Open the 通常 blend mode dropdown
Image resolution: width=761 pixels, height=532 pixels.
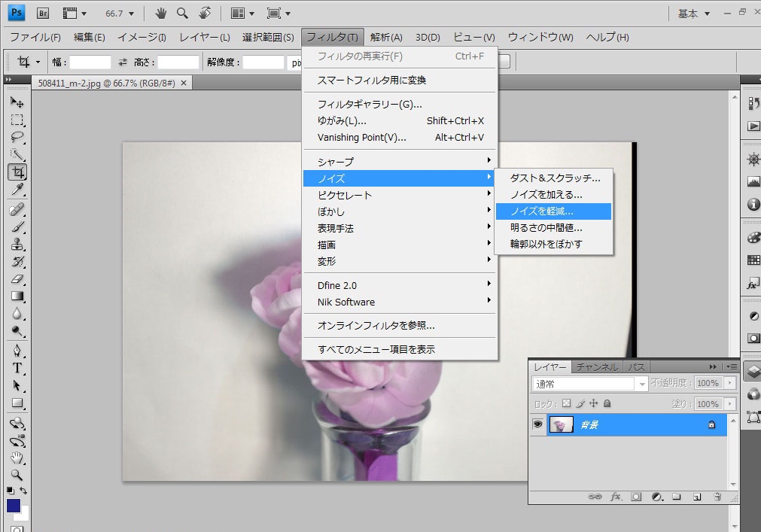pyautogui.click(x=590, y=384)
